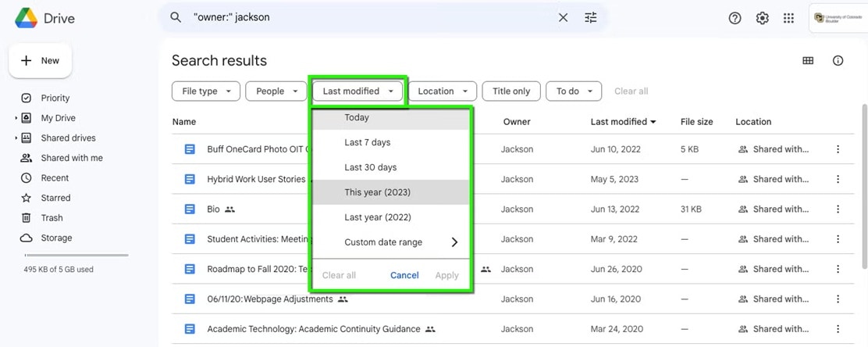868x347 pixels.
Task: Open the Bio document name
Action: click(214, 209)
